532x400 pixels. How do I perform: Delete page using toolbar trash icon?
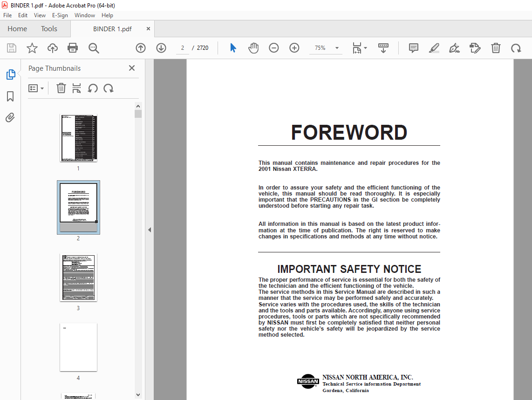pos(496,48)
